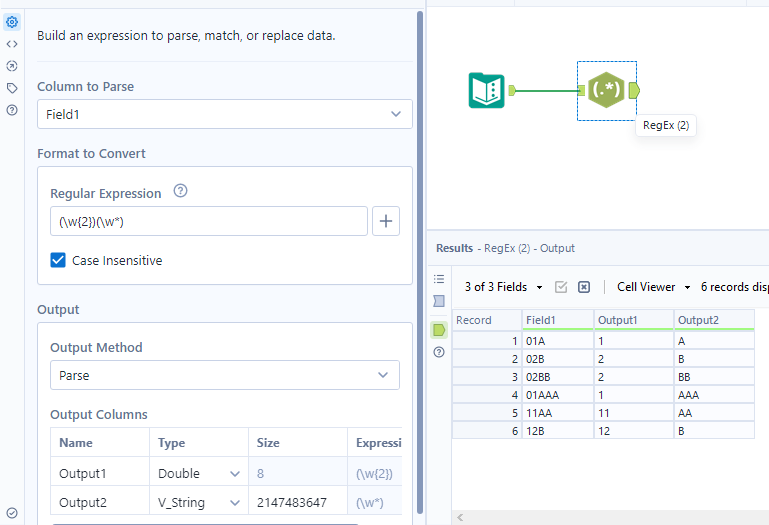This screenshot has width=769, height=525.
Task: Open the Annotation tag icon in sidebar
Action: [12, 88]
